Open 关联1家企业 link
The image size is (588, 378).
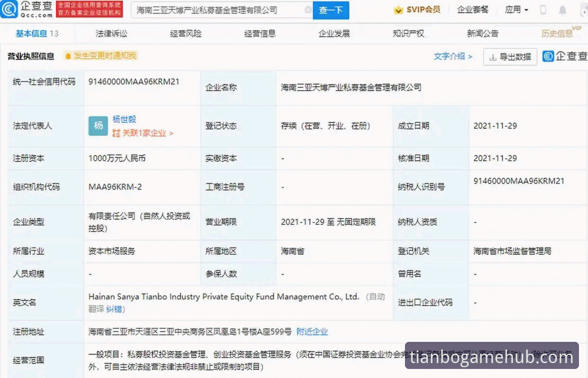[x=147, y=133]
